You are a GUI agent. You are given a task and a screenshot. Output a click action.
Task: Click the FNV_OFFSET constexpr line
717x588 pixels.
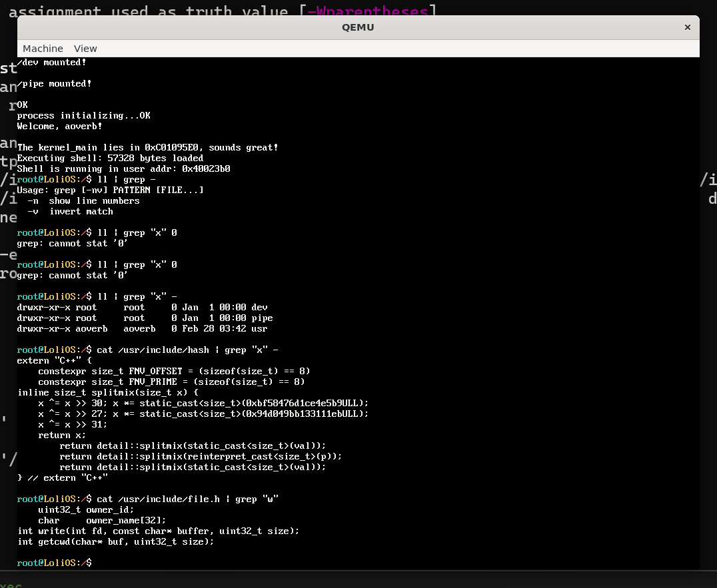[174, 371]
